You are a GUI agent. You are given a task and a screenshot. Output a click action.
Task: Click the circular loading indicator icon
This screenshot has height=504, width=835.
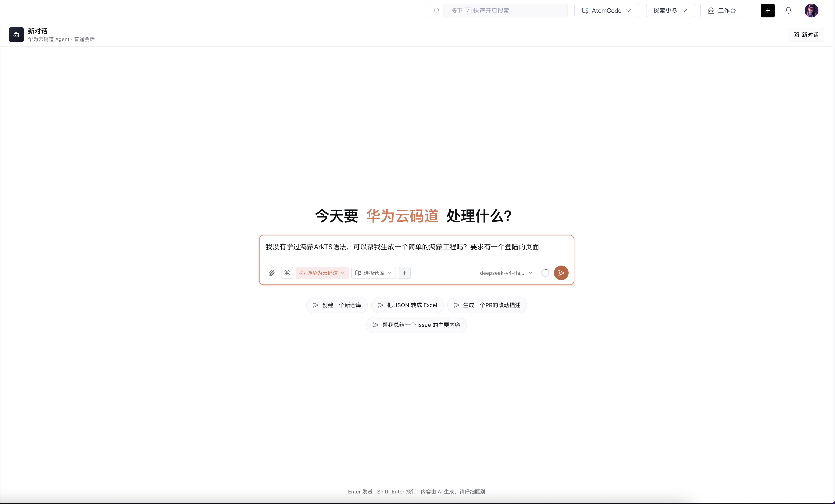pyautogui.click(x=545, y=273)
